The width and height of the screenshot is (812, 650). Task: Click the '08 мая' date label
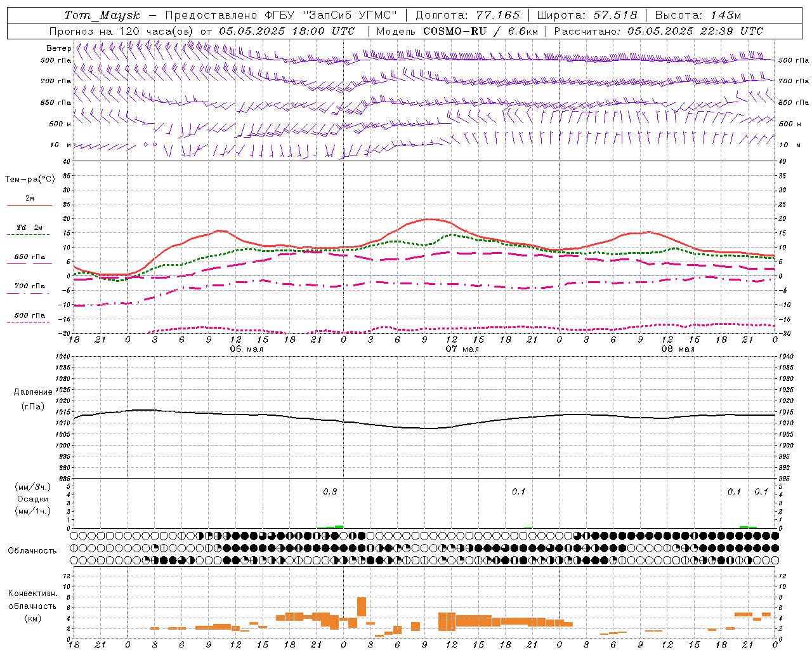coord(678,349)
